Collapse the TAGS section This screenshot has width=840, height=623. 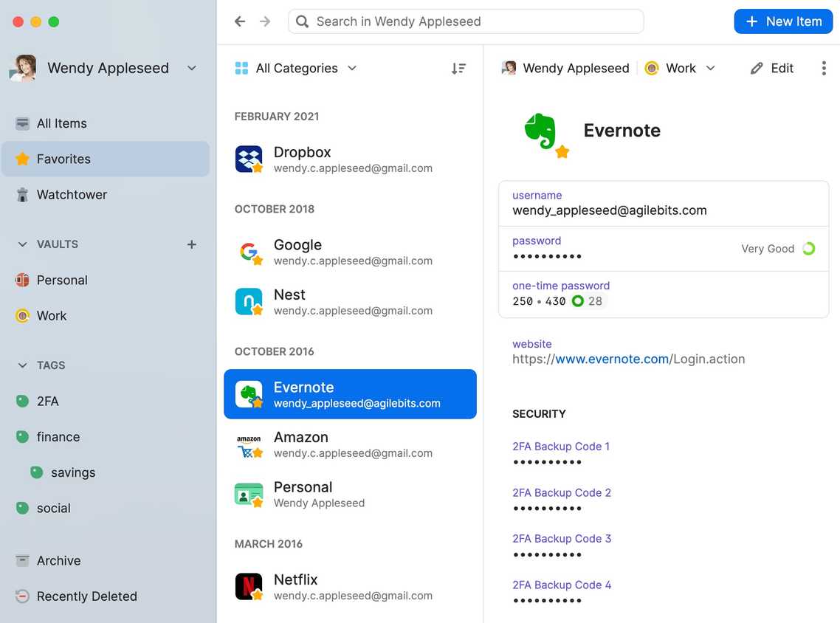coord(22,365)
